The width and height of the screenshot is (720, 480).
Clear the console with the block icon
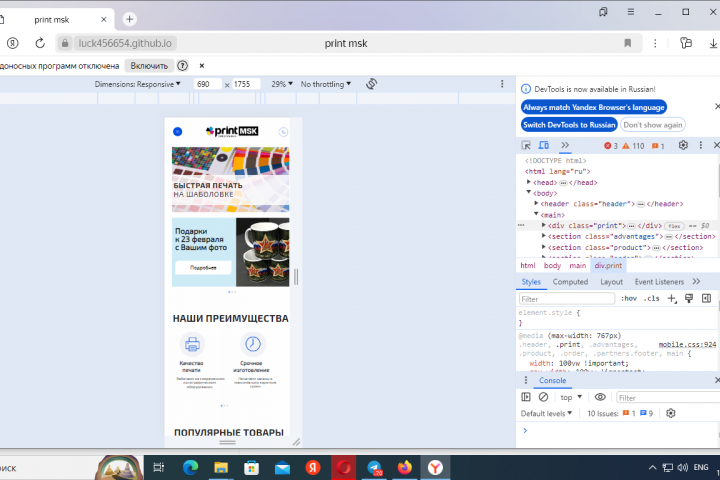point(543,397)
